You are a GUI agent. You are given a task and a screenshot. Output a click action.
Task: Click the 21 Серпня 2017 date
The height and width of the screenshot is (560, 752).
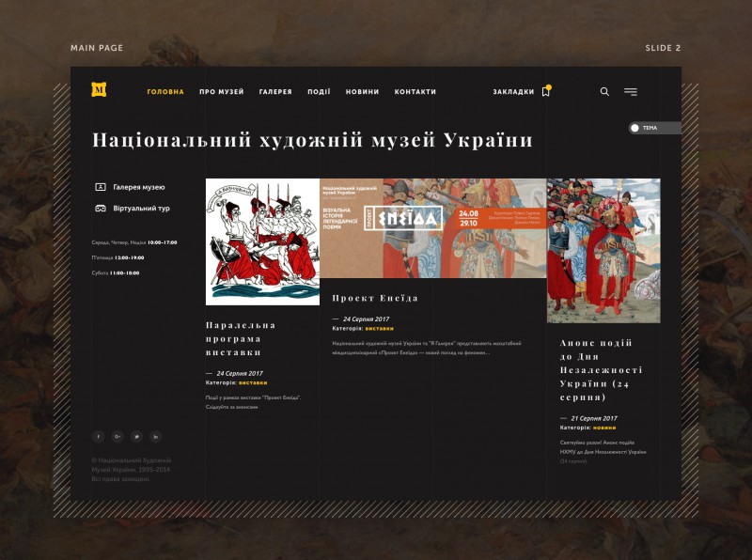[x=594, y=418]
